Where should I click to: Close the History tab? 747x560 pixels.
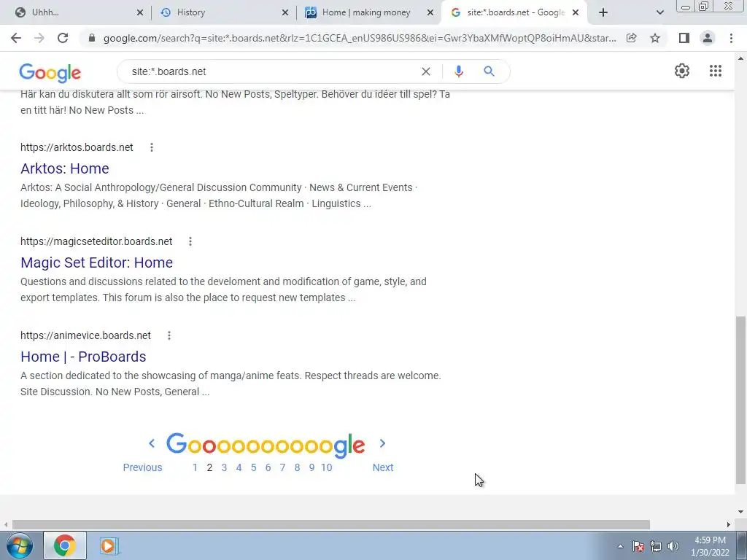(285, 13)
